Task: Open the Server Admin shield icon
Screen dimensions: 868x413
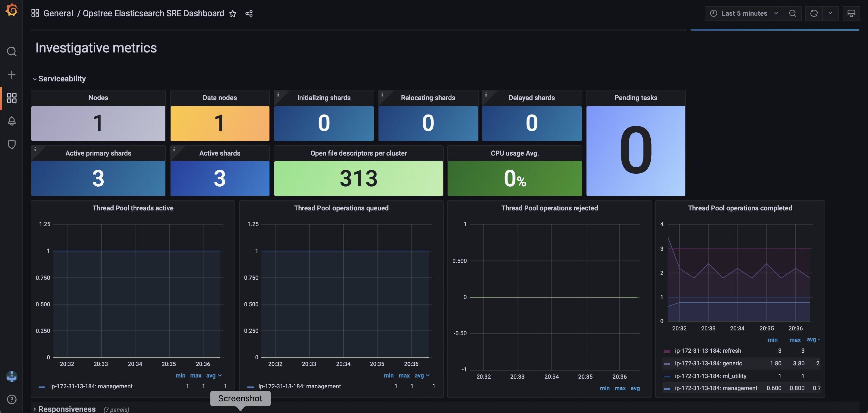Action: click(x=11, y=144)
